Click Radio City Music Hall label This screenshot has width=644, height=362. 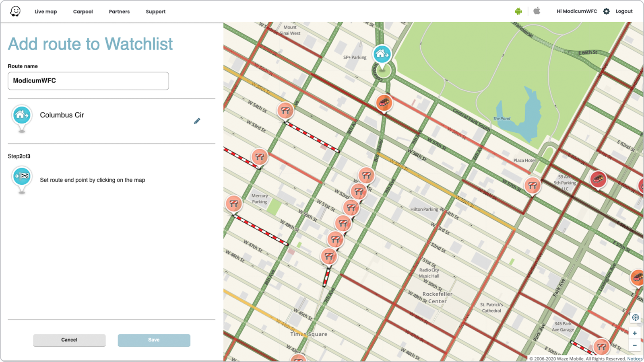click(429, 273)
